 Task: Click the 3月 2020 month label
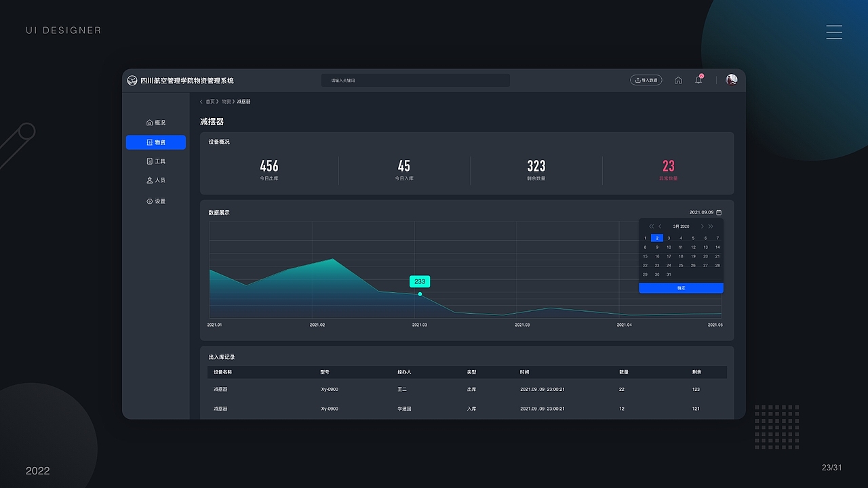(681, 226)
